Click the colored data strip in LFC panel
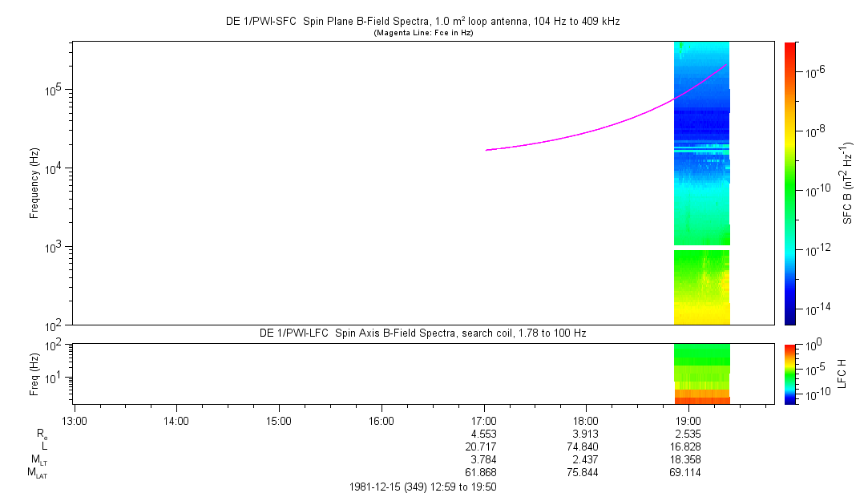This screenshot has height=497, width=868. pos(702,374)
